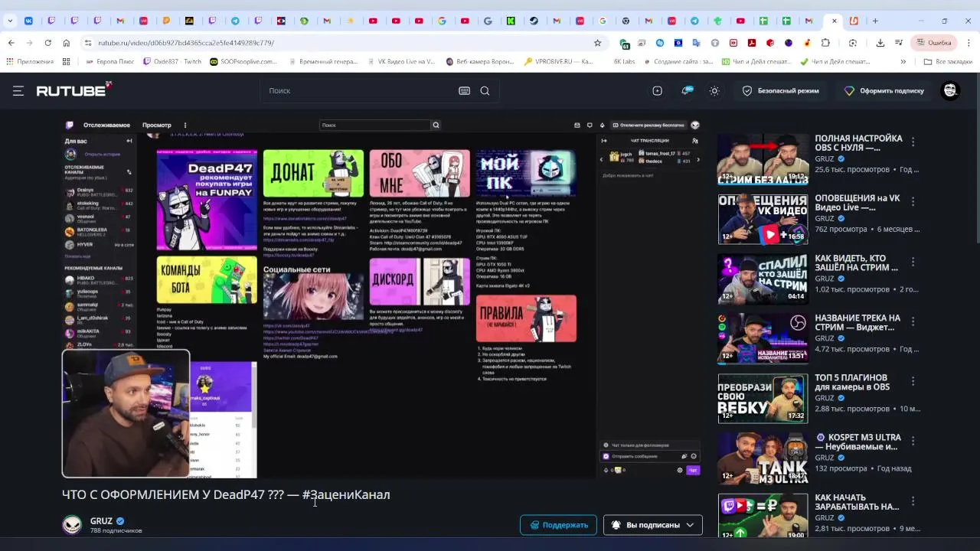View site information icon in address bar

tap(88, 43)
